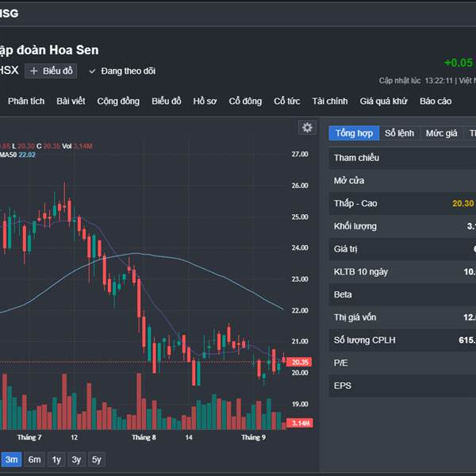Click the +0.05 price change value
Image resolution: width=476 pixels, height=476 pixels.
coord(459,63)
